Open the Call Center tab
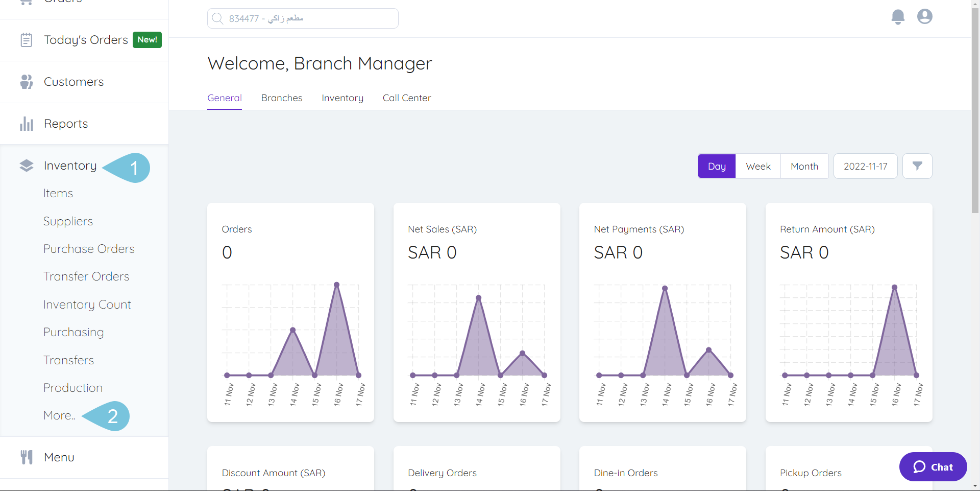The width and height of the screenshot is (980, 491). pos(407,98)
